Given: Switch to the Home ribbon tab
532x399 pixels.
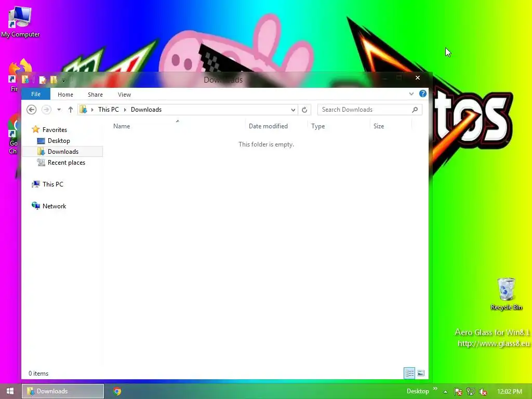Looking at the screenshot, I should click(65, 95).
